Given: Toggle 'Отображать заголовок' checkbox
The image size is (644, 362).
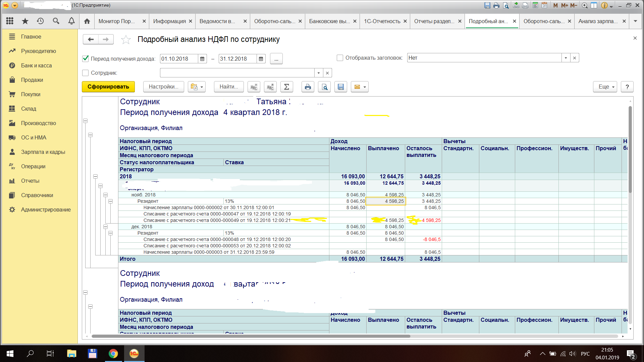Looking at the screenshot, I should pyautogui.click(x=340, y=58).
